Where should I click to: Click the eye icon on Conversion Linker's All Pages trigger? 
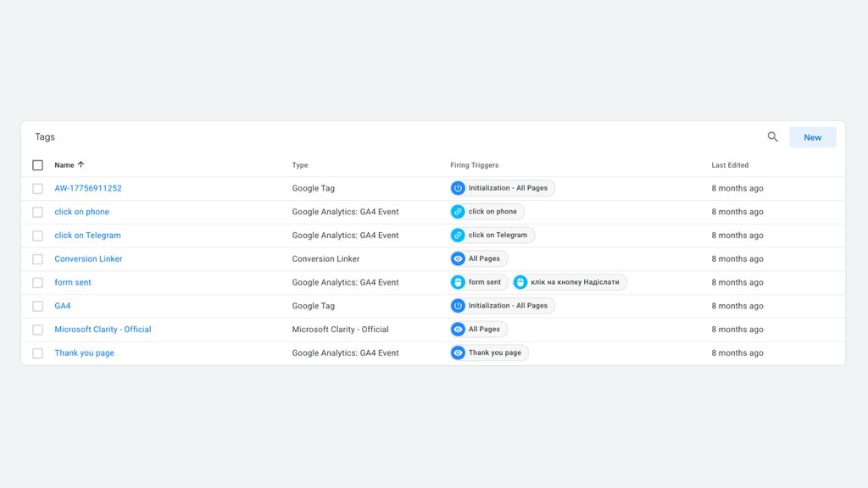click(x=458, y=258)
